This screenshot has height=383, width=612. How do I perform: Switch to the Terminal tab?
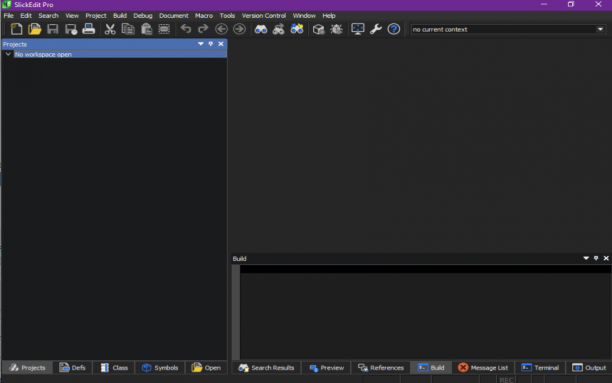[x=540, y=367]
